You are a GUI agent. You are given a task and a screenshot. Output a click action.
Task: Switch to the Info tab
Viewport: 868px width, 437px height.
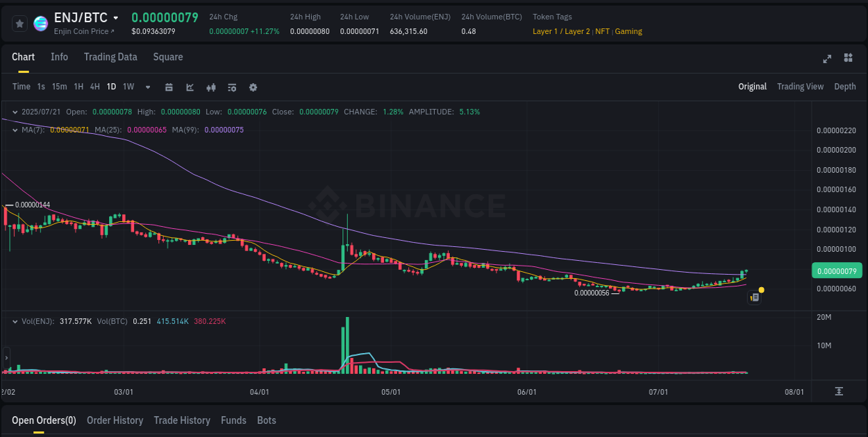tap(59, 57)
